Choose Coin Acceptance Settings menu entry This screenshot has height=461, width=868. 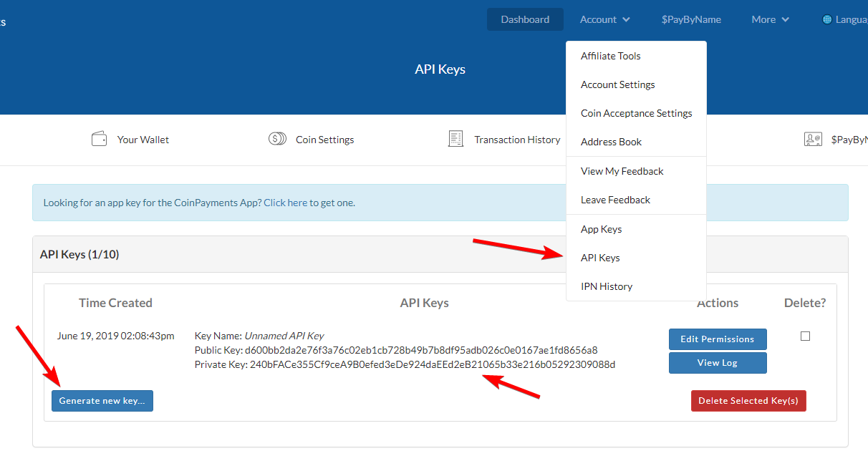point(636,113)
